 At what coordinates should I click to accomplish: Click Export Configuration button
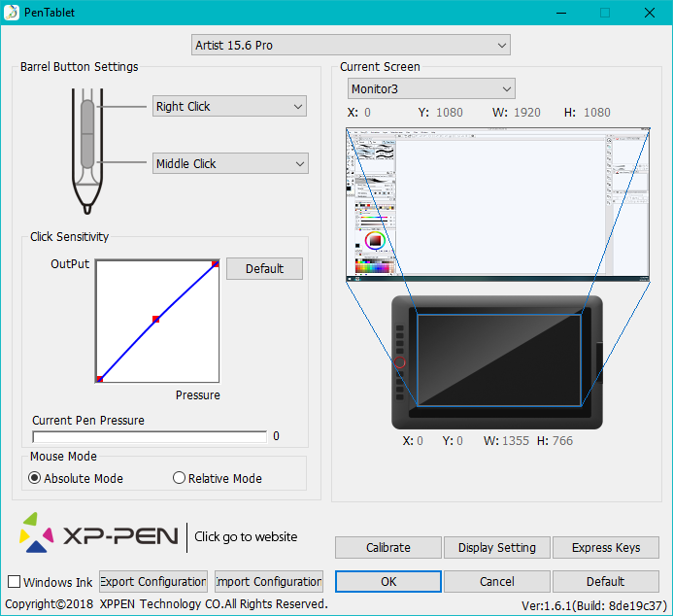[x=153, y=582]
